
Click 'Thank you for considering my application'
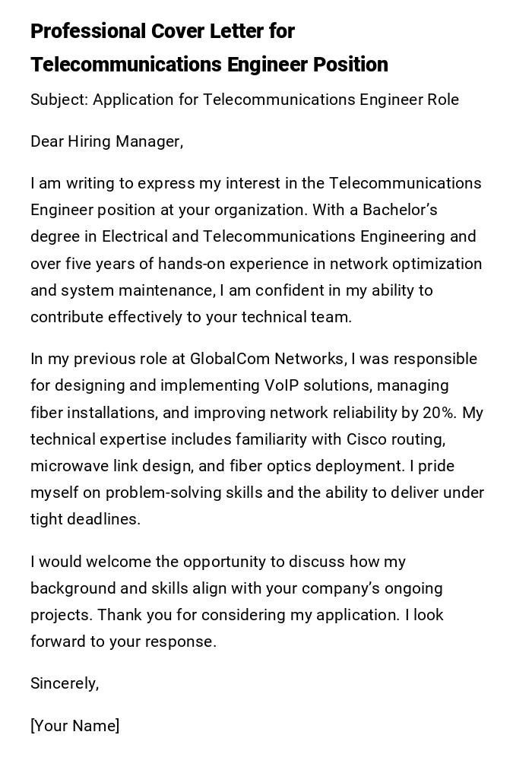pyautogui.click(x=248, y=615)
